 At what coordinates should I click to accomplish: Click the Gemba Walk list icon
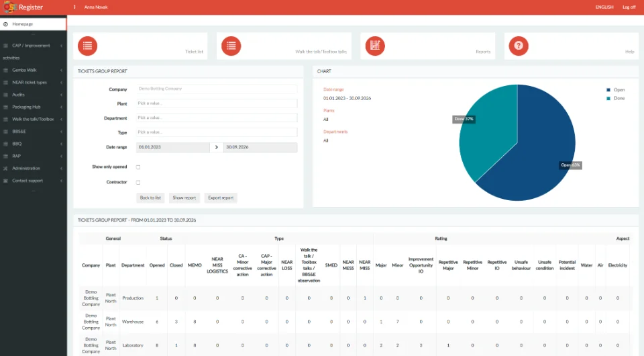pos(5,71)
